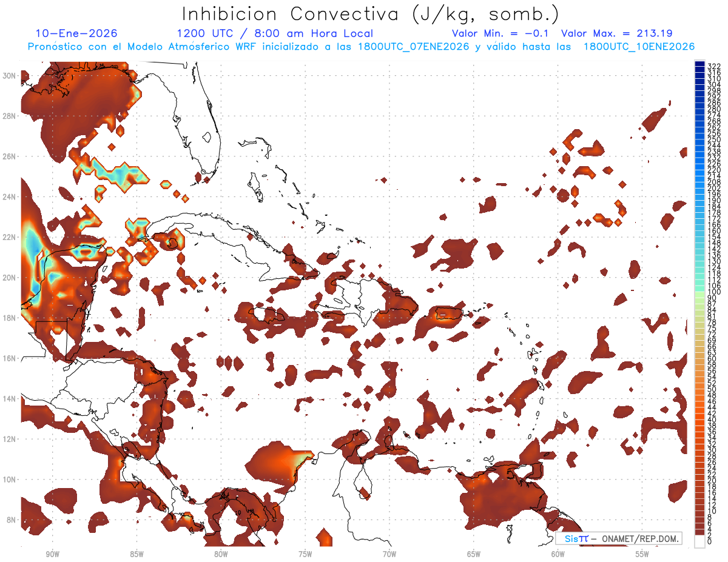Click the "8N" latitude label

click(x=12, y=520)
